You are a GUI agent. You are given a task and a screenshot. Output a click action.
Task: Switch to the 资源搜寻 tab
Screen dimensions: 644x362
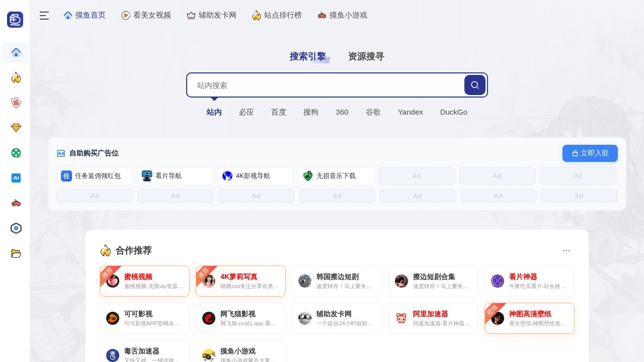coord(366,56)
